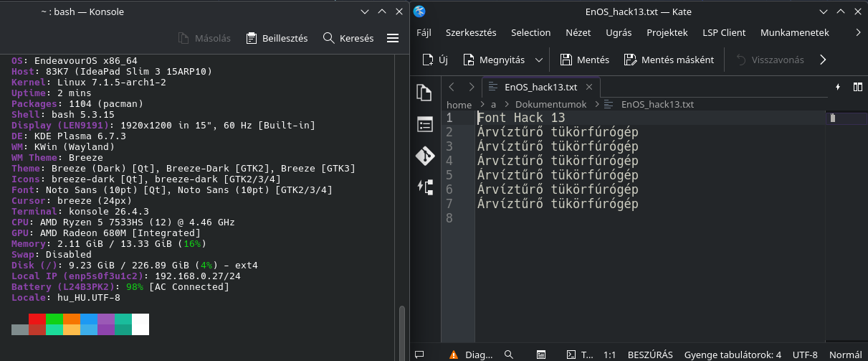The image size is (868, 361).
Task: Click Keresés in Konsole toolbar
Action: click(x=348, y=38)
